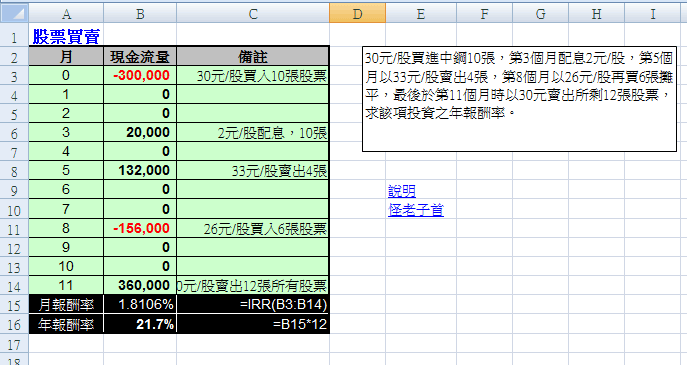Select the -156,000 cash flow cell
This screenshot has height=365, width=687.
(x=140, y=228)
